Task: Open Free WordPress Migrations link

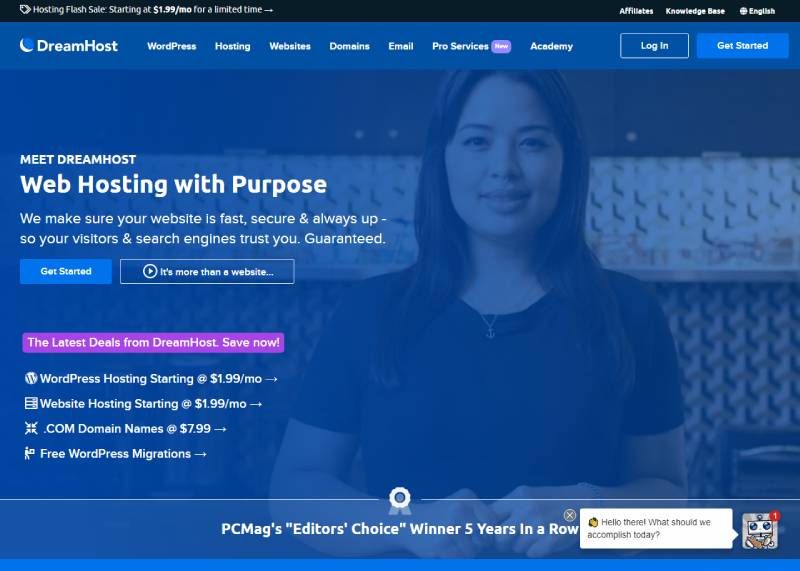Action: pos(116,454)
